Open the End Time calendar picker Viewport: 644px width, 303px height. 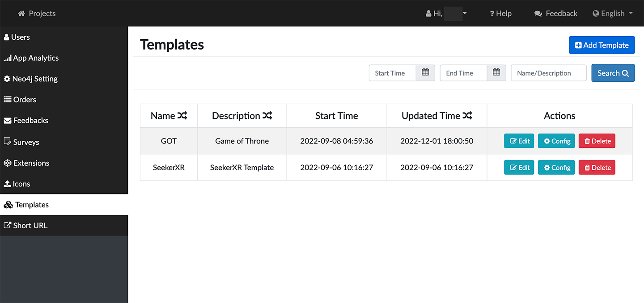pos(496,72)
